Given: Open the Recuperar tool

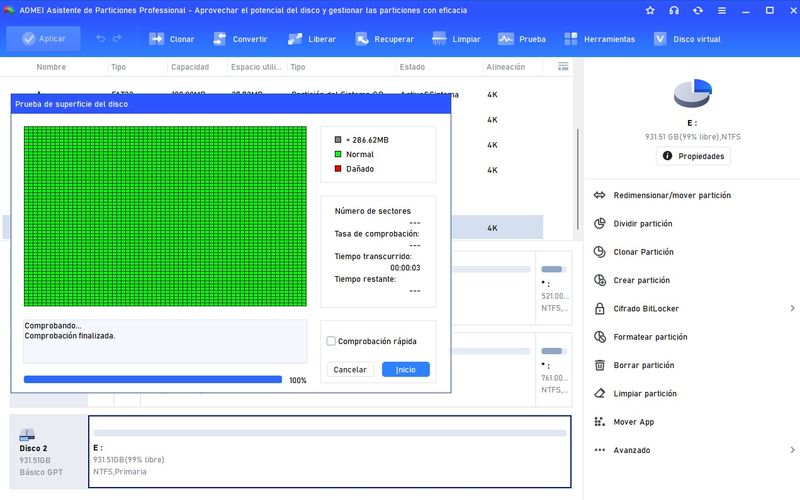Looking at the screenshot, I should [x=384, y=39].
